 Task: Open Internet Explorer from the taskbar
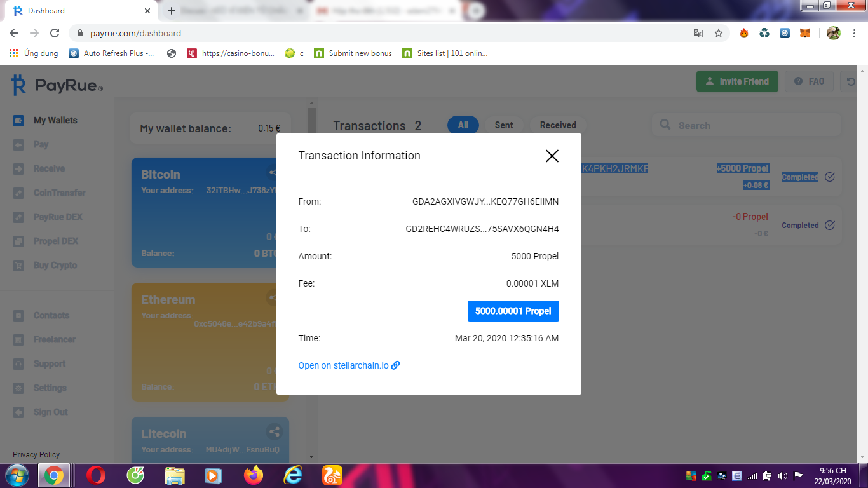[293, 475]
